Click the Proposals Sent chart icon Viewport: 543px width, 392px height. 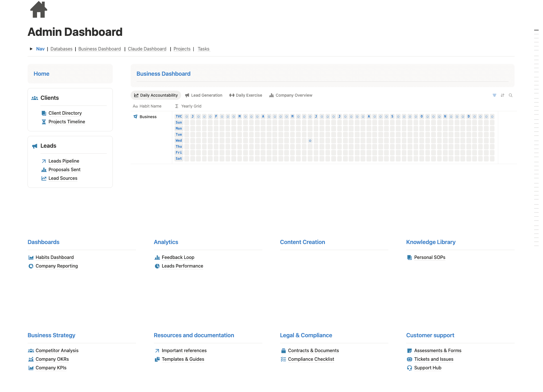click(44, 169)
